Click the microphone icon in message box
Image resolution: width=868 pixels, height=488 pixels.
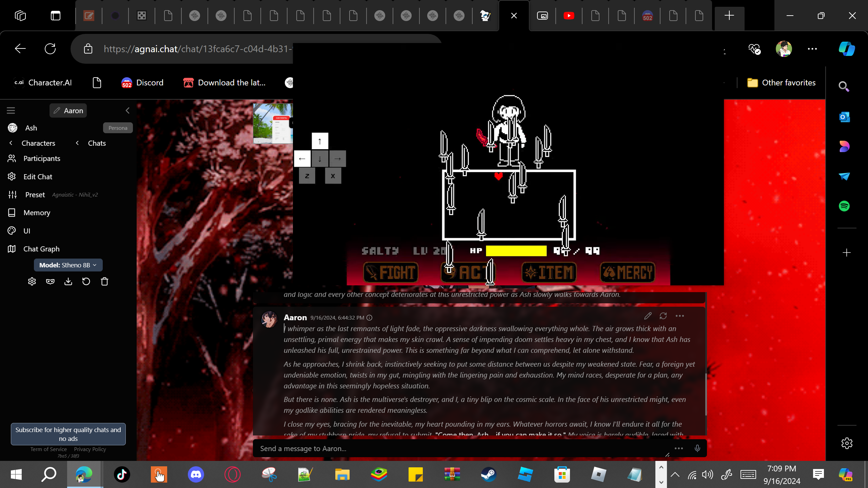[x=697, y=448]
